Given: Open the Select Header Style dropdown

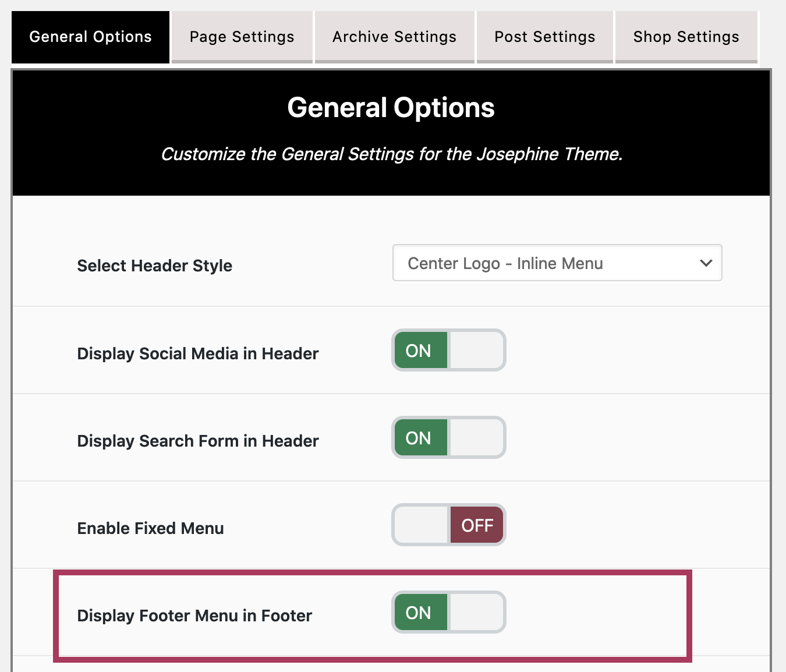Looking at the screenshot, I should [557, 263].
